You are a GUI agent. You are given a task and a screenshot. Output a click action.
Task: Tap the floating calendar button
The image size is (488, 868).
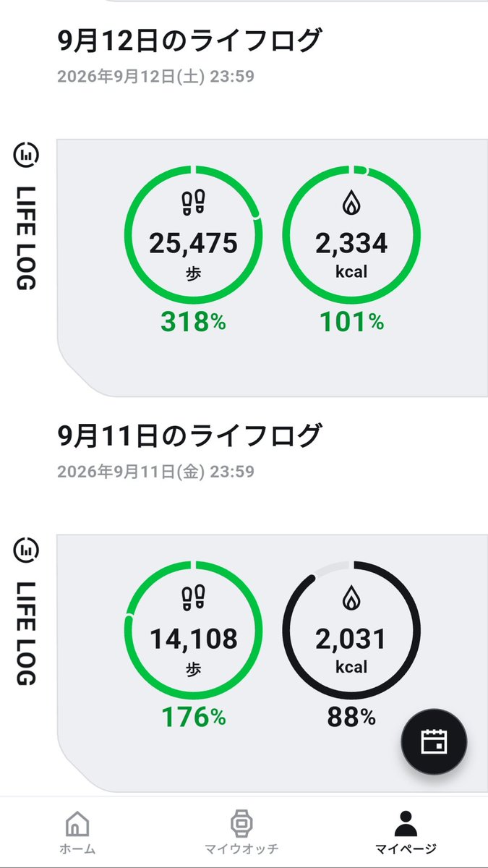point(435,741)
